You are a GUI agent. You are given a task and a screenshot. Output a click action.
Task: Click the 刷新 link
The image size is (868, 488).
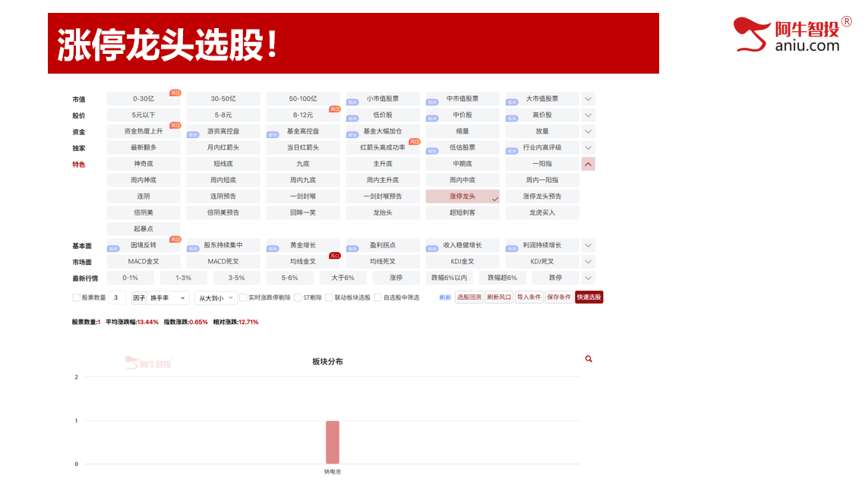coord(445,298)
